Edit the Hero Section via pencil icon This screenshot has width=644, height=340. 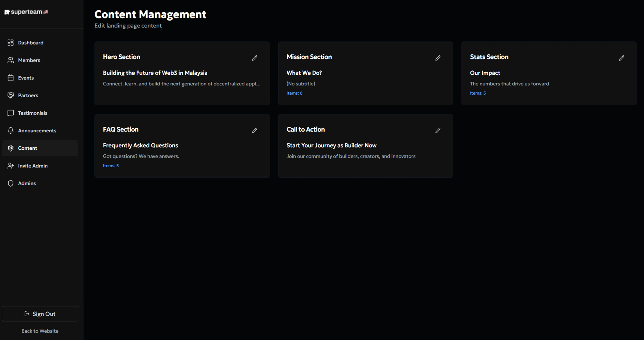254,58
